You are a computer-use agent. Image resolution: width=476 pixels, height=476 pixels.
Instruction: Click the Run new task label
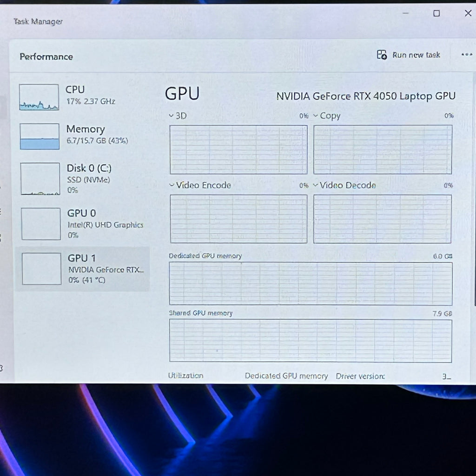[416, 55]
